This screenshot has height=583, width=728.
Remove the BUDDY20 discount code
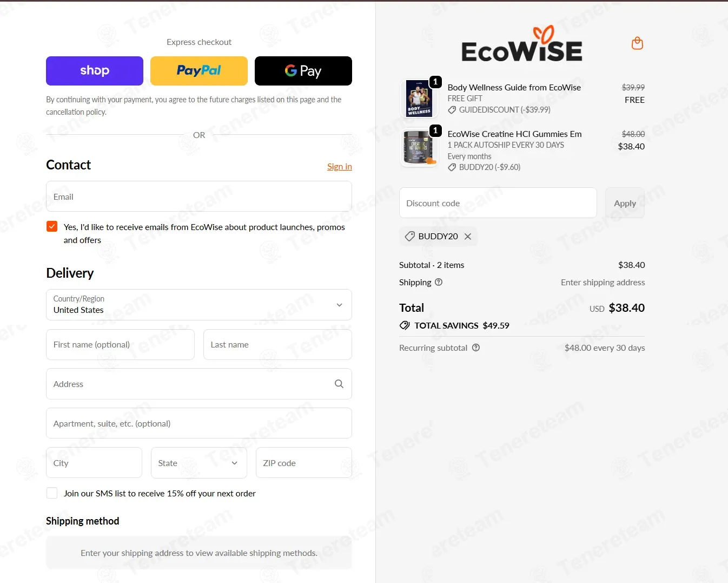[468, 237]
